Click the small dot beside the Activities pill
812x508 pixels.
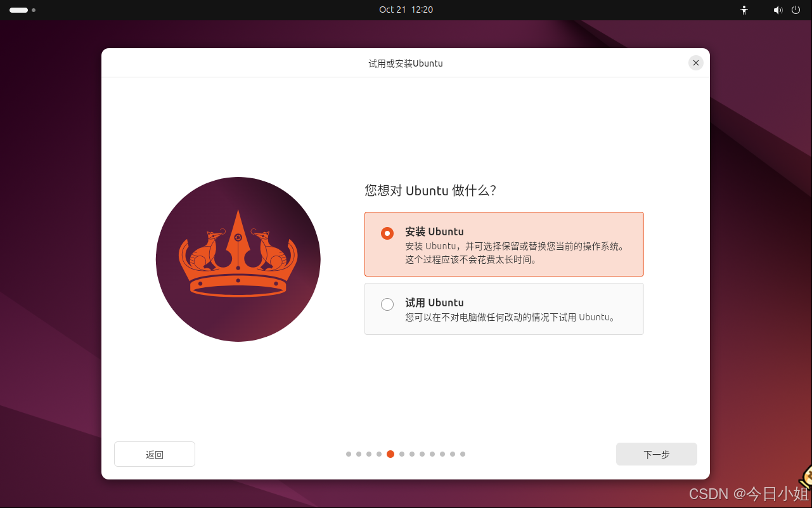[34, 10]
